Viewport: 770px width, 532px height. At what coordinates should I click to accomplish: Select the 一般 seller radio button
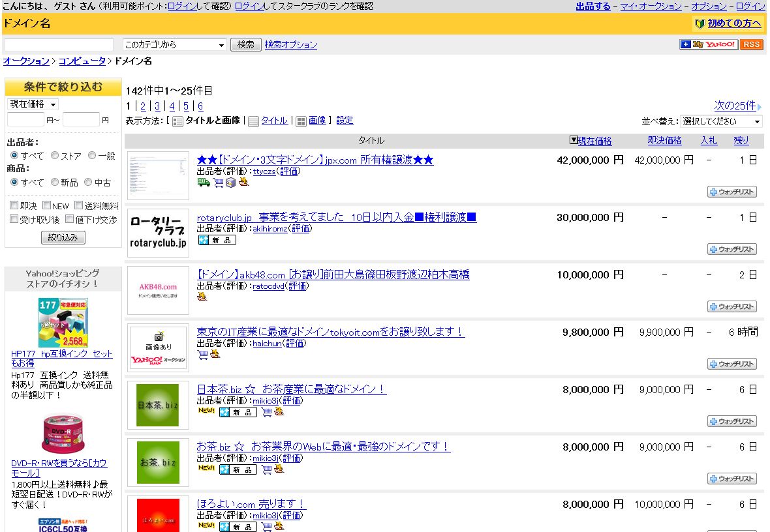click(92, 156)
